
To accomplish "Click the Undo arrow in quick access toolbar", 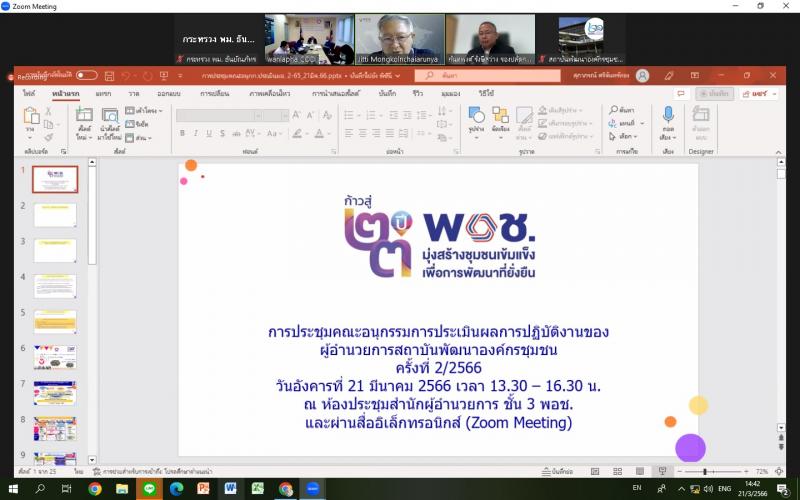I will coord(126,76).
